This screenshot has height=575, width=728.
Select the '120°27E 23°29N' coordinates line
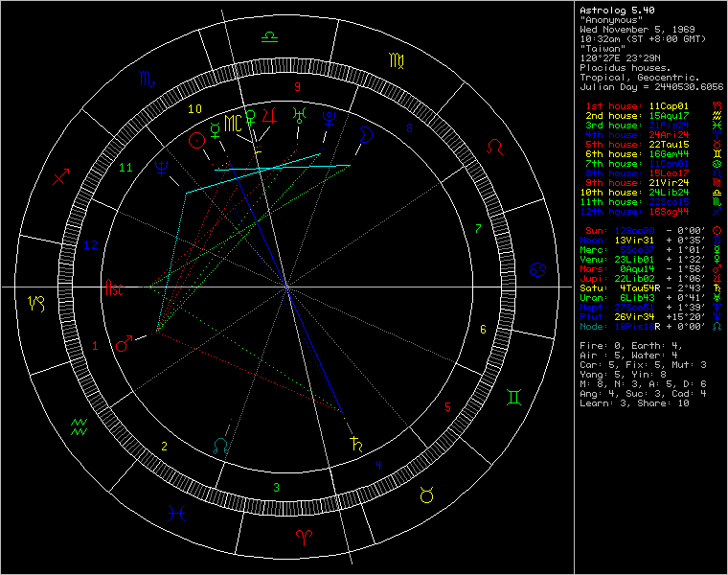[621, 58]
